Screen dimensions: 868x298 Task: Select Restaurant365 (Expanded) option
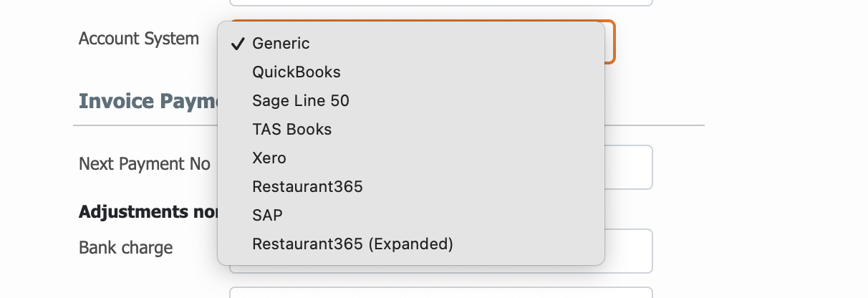coord(411,244)
